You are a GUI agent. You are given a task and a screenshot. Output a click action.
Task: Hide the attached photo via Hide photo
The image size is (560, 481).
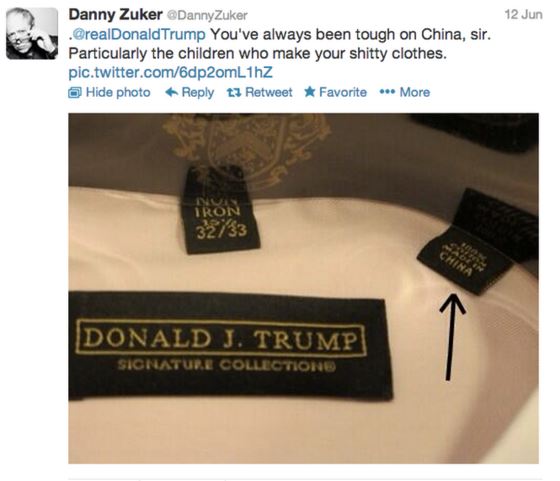118,92
